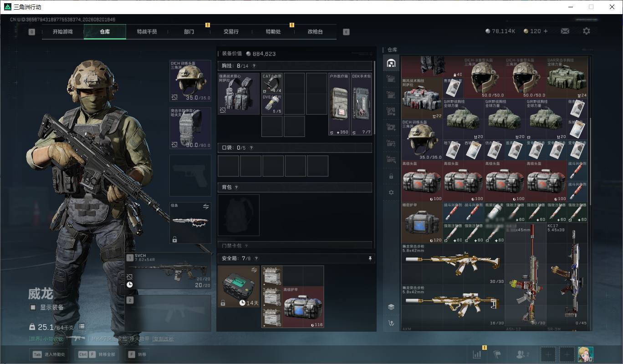The height and width of the screenshot is (364, 623).
Task: Click the empty weapon slot 2
Action: (168, 313)
